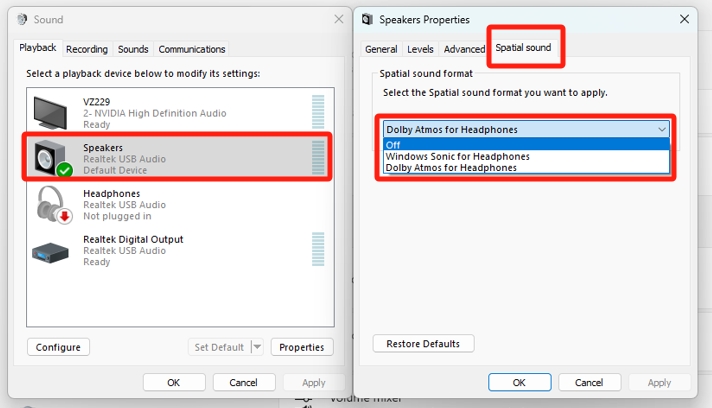Select the VZ229 monitor device icon
The width and height of the screenshot is (712, 408).
[50, 113]
